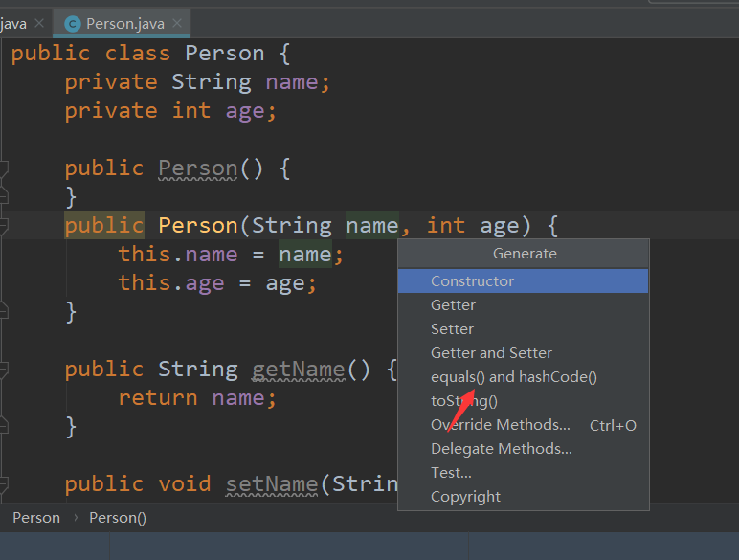Viewport: 739px width, 560px height.
Task: Click the Person() constructor breadcrumb
Action: click(x=118, y=517)
